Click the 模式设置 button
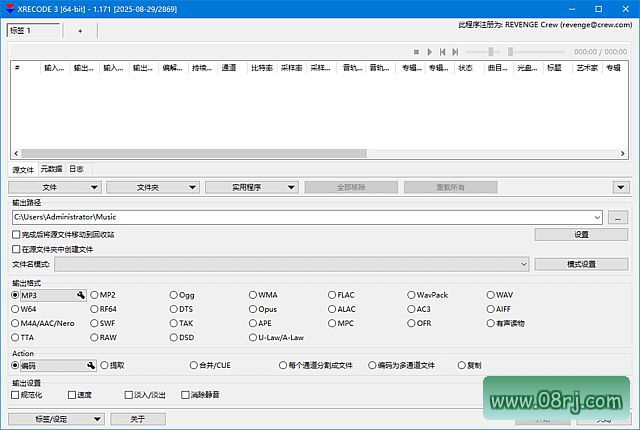The image size is (640, 430). tap(581, 264)
